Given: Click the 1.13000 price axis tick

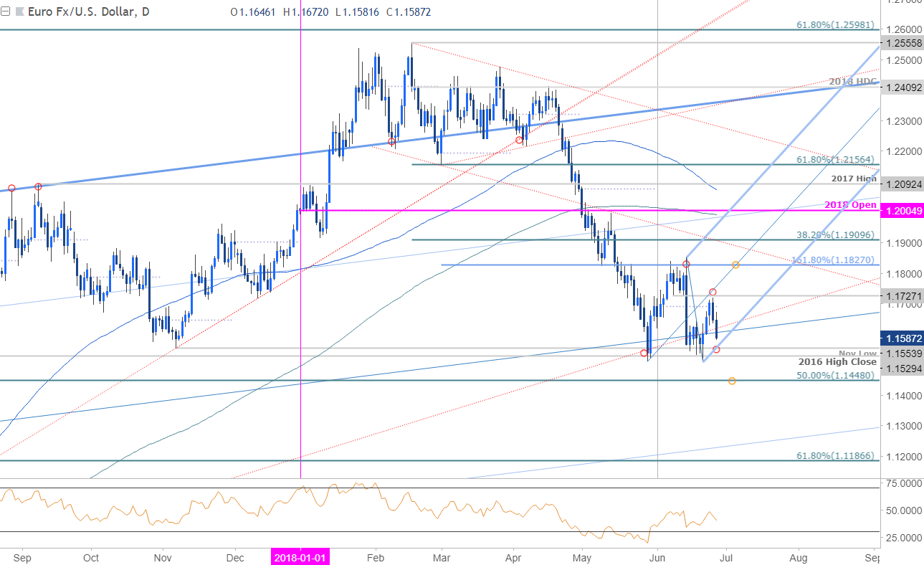Looking at the screenshot, I should tap(904, 426).
